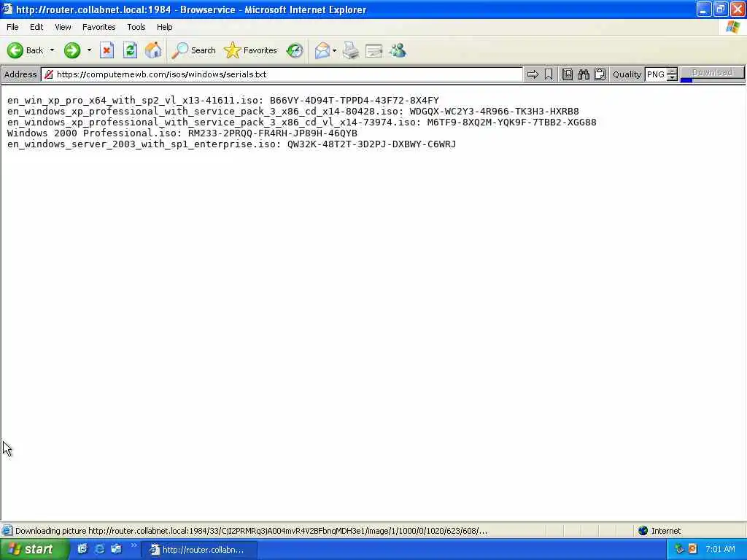Click the orange system tray icon

(x=693, y=549)
